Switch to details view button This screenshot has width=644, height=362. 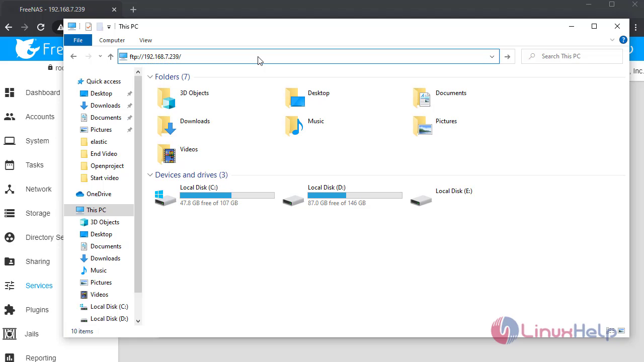pyautogui.click(x=611, y=331)
